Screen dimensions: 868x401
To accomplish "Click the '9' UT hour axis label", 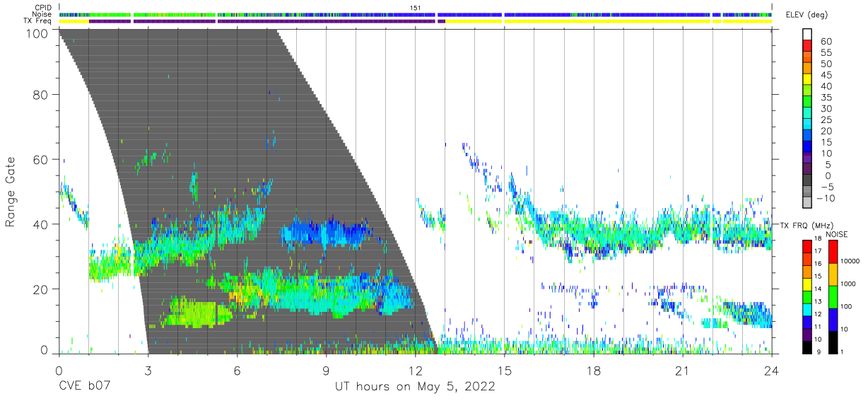I will pos(326,370).
